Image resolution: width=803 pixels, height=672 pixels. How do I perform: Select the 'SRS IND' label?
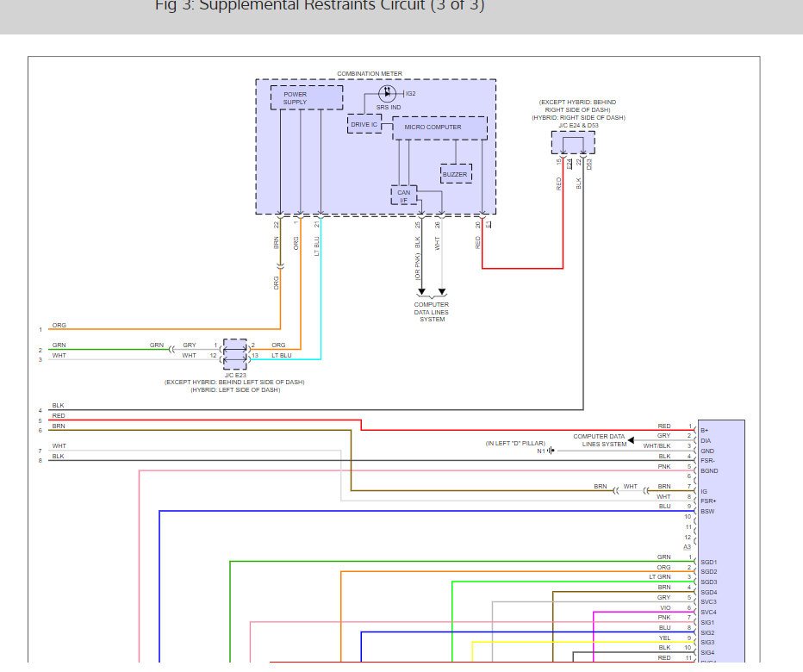(x=389, y=108)
